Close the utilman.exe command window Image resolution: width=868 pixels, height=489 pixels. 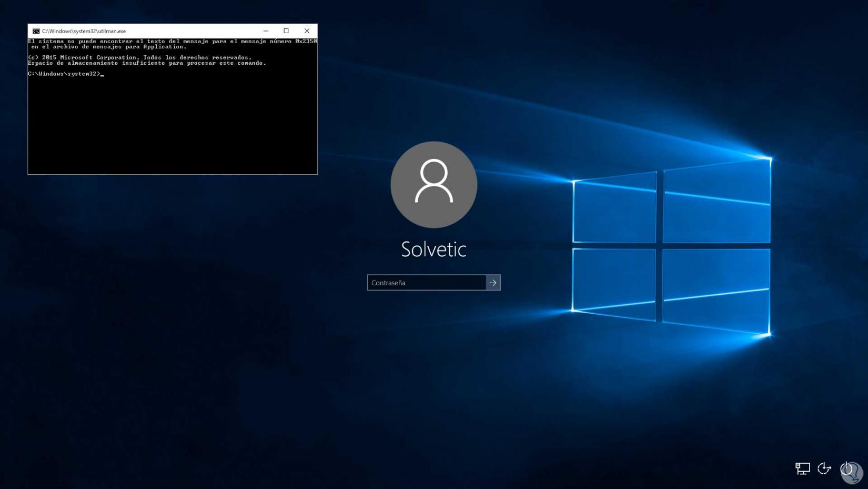307,31
